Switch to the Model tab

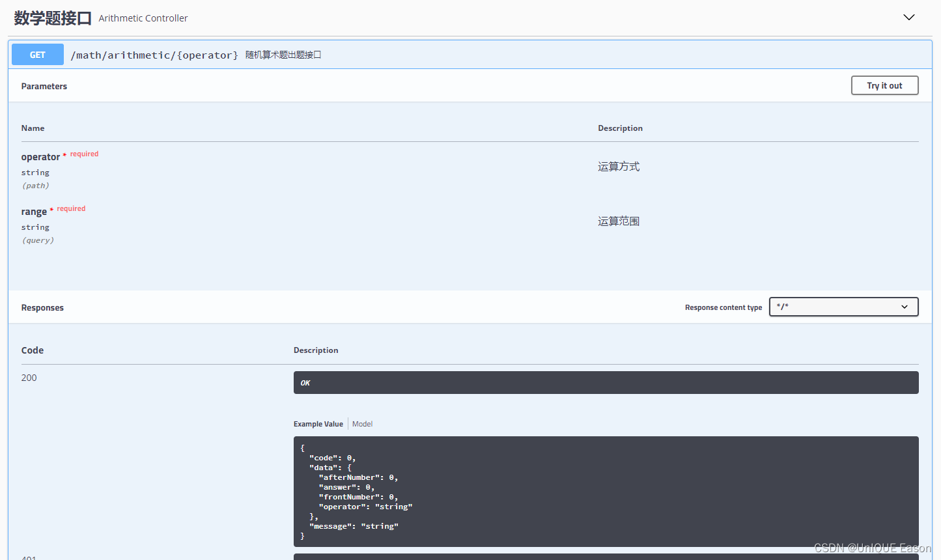point(362,424)
